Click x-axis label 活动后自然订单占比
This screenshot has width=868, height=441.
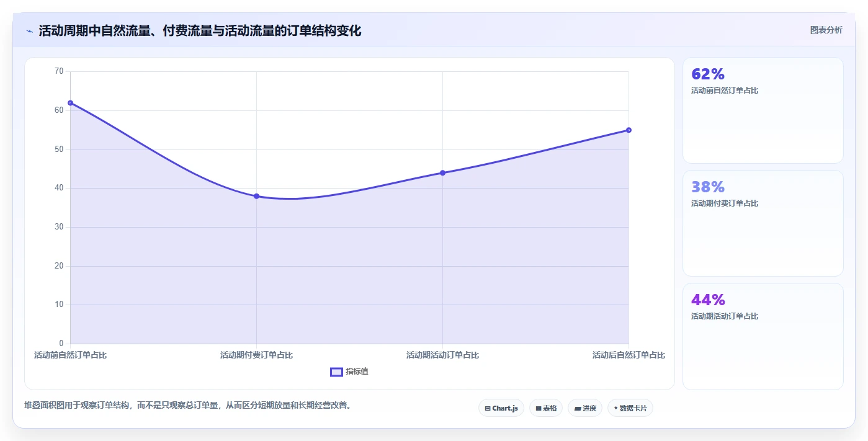(629, 355)
